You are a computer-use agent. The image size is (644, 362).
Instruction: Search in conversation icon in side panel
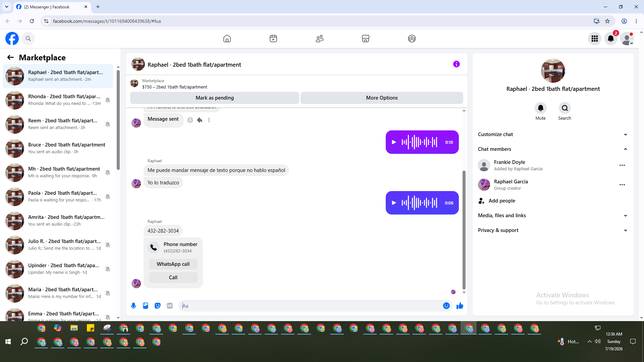(565, 108)
